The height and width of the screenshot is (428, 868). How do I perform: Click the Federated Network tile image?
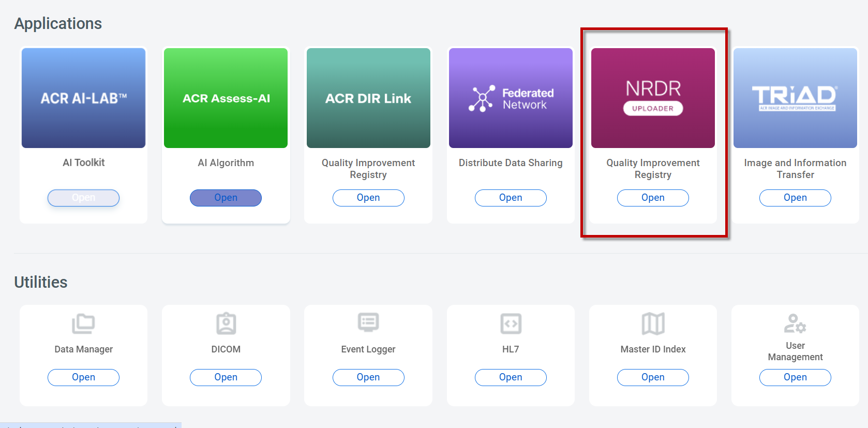pyautogui.click(x=511, y=98)
